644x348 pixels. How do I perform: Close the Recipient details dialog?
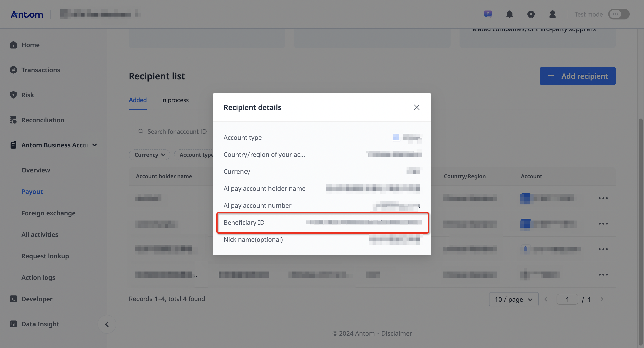click(417, 107)
